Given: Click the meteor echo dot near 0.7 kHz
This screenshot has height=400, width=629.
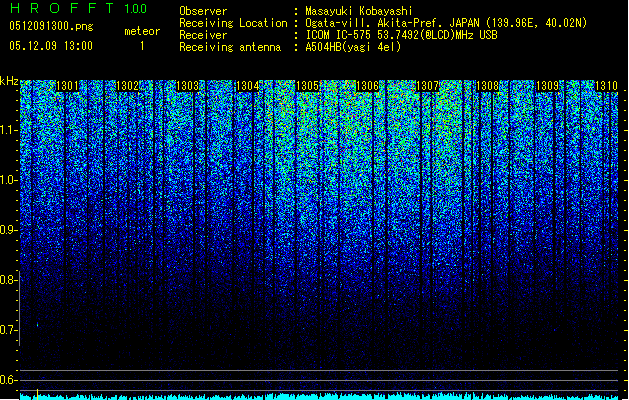Looking at the screenshot, I should (38, 325).
